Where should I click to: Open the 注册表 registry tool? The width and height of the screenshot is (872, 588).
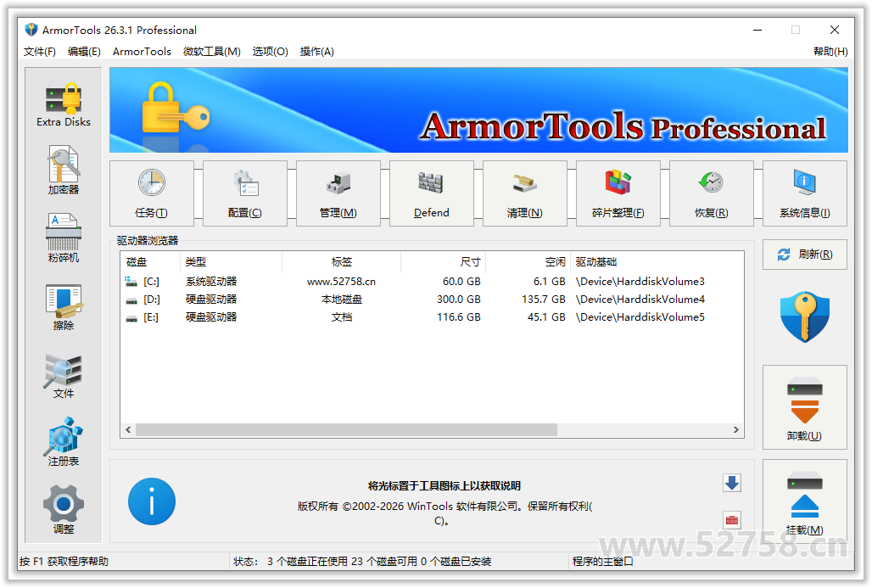pyautogui.click(x=64, y=442)
